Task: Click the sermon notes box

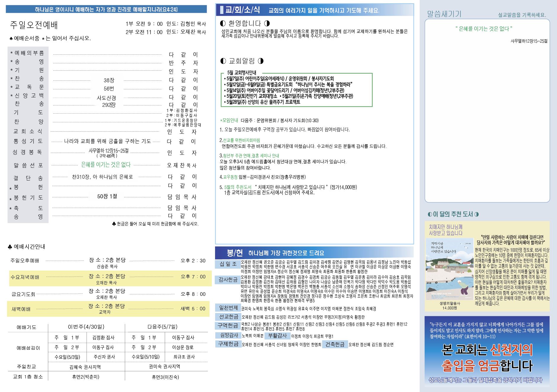Action: tap(487, 111)
